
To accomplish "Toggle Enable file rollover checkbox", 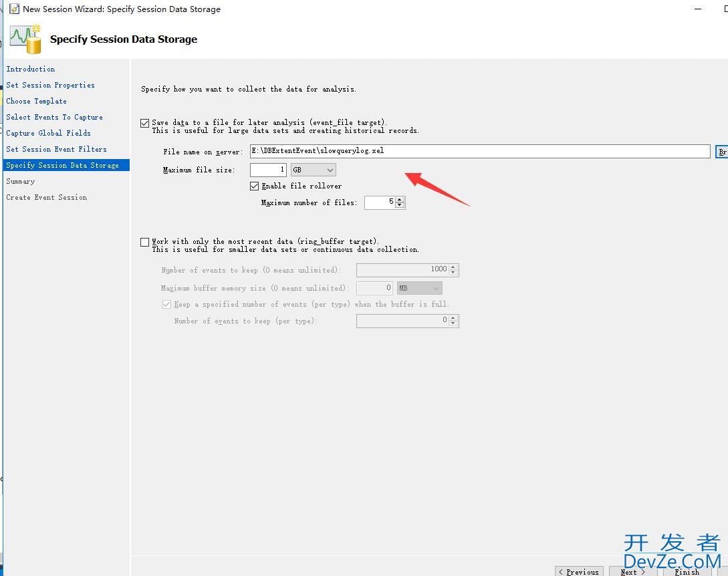I will (x=255, y=186).
